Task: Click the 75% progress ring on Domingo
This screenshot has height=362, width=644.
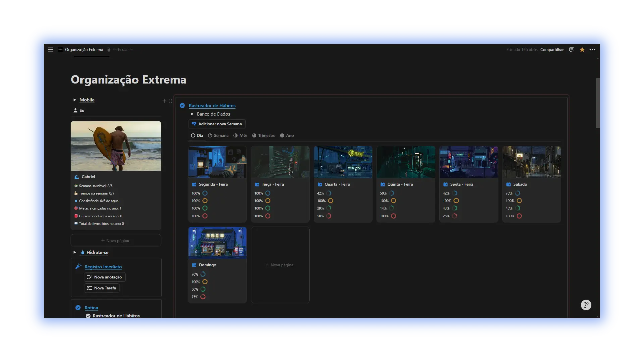Action: [x=203, y=297]
